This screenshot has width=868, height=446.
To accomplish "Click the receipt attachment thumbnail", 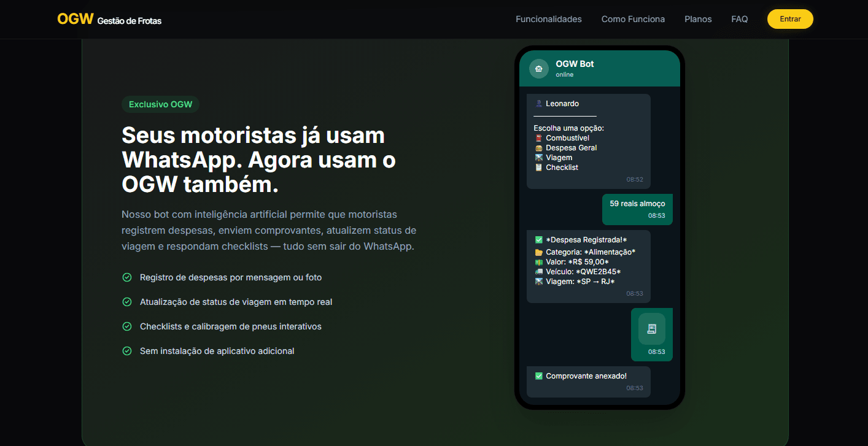I will click(651, 329).
